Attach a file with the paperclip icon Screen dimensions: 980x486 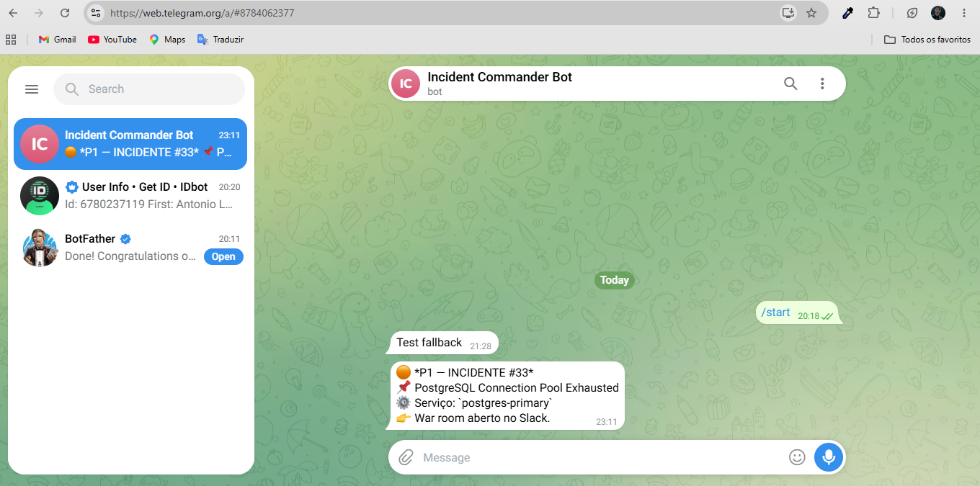406,457
